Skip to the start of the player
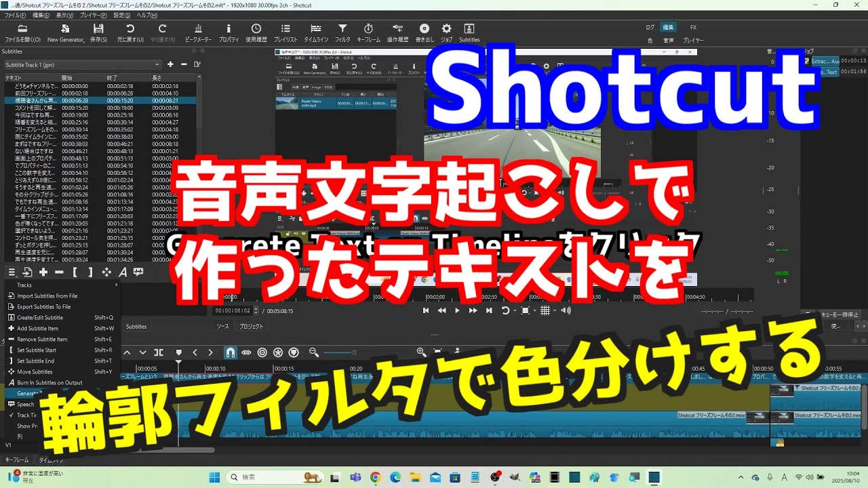The height and width of the screenshot is (488, 868). [x=426, y=310]
